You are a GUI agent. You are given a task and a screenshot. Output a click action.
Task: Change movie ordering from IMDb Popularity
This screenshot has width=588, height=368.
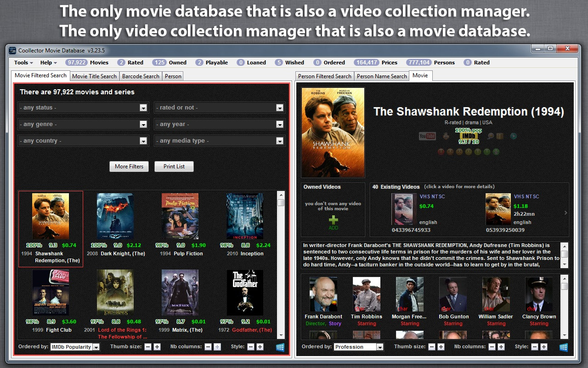click(75, 347)
